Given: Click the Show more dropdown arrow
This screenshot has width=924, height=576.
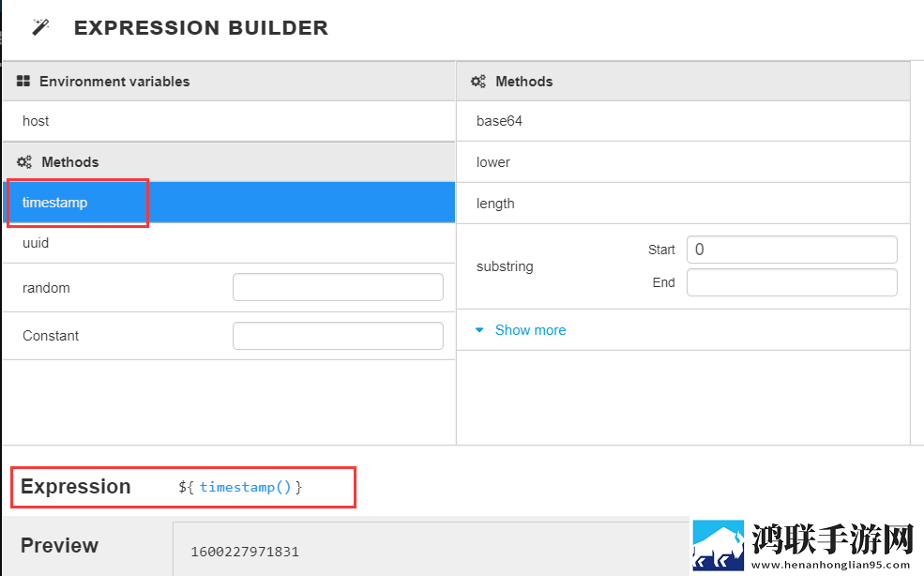Looking at the screenshot, I should point(479,330).
